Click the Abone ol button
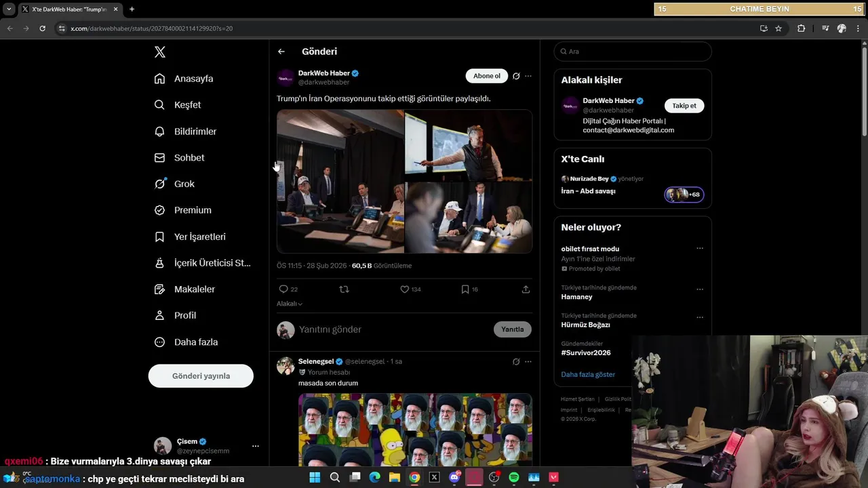The width and height of the screenshot is (868, 488). coord(487,76)
